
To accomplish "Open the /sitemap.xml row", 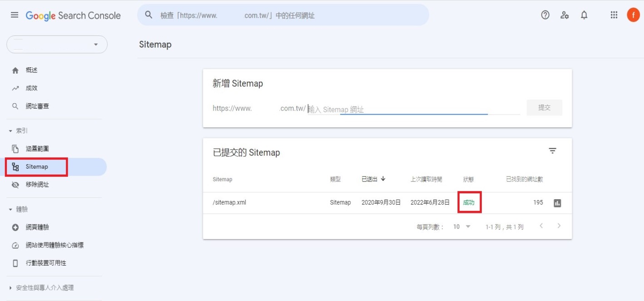I will pyautogui.click(x=387, y=203).
